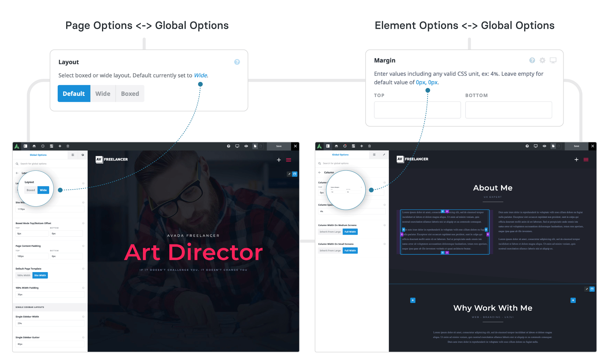607x364 pixels.
Task: Select the Boxed option in the Layout panel
Action: [130, 94]
